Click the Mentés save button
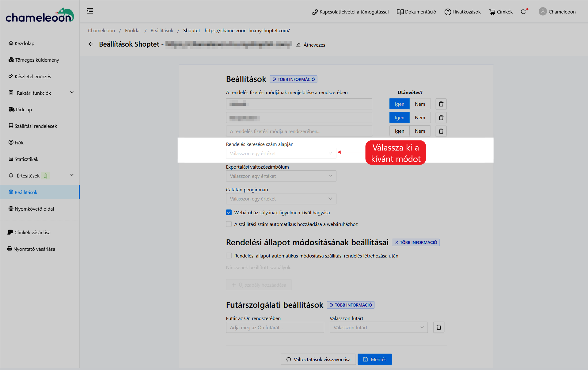Screen dimensions: 588x370 [x=374, y=359]
